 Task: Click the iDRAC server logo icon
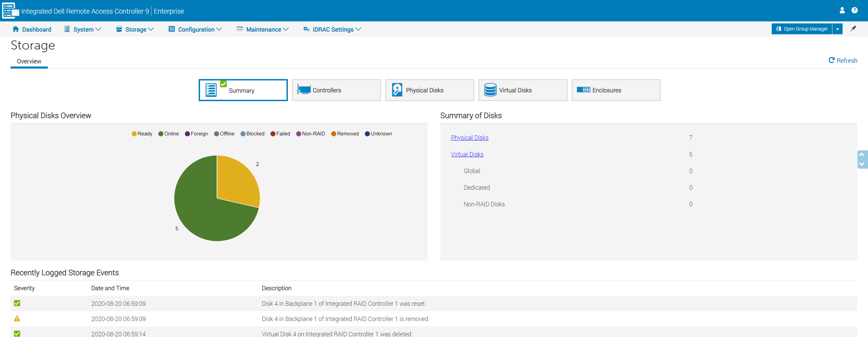tap(10, 11)
